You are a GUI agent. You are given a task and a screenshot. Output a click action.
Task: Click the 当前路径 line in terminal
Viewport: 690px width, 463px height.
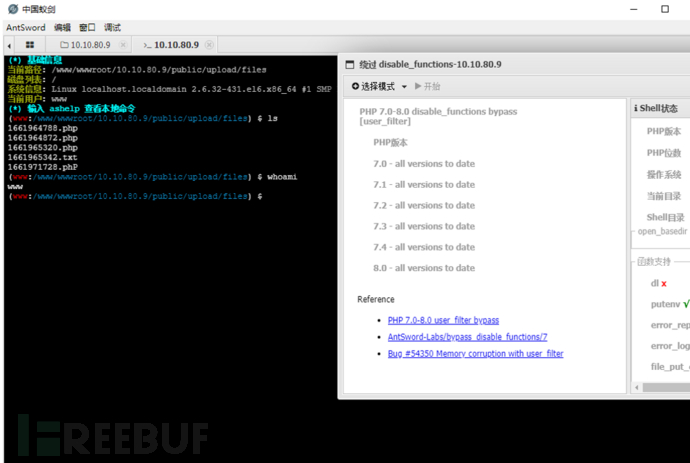137,70
